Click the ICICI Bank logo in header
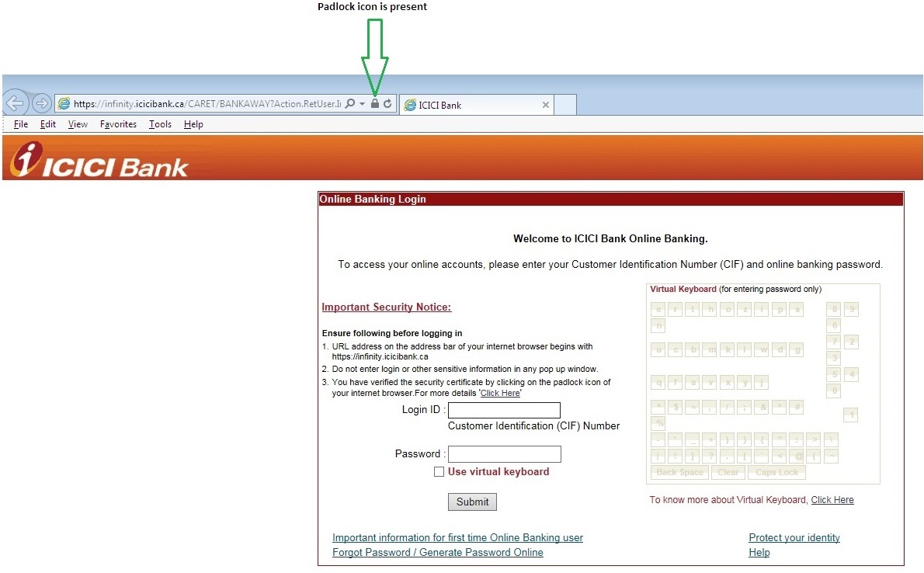 click(99, 160)
